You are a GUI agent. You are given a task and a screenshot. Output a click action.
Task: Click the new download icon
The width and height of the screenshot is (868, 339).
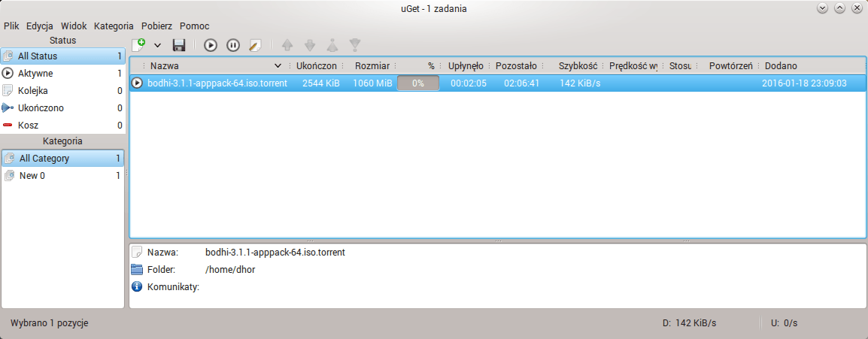point(138,45)
